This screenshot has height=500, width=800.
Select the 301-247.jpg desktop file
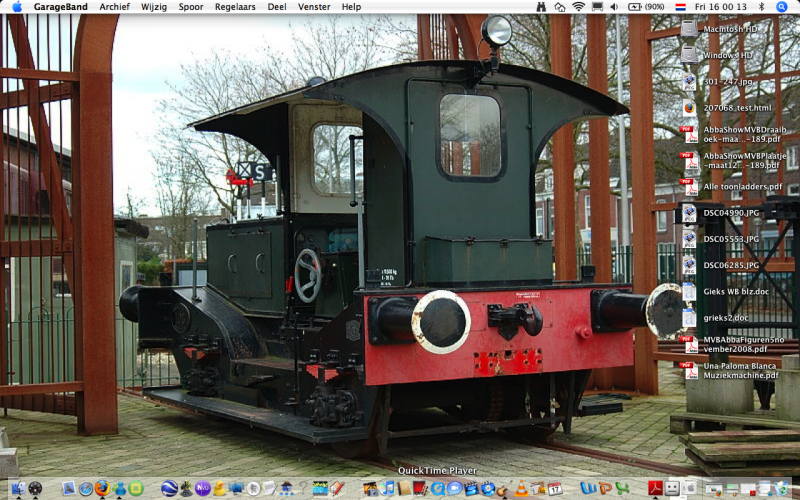[x=689, y=81]
